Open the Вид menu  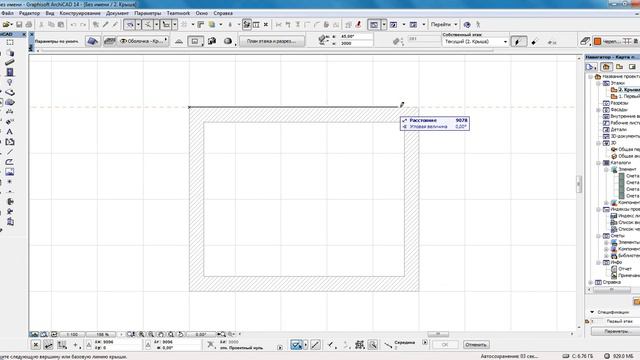[x=50, y=13]
